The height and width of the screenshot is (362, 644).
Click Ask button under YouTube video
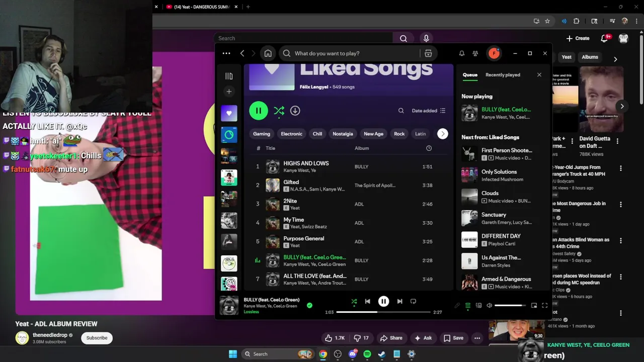[423, 338]
